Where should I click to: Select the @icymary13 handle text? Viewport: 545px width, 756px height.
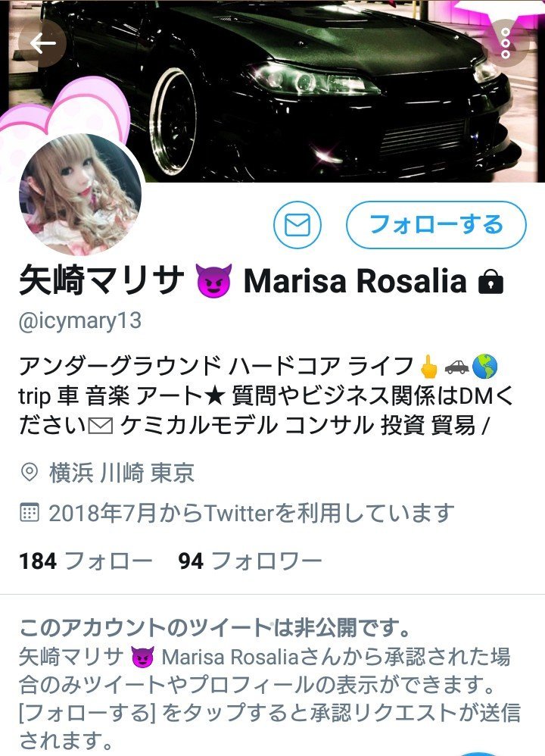coord(80,321)
